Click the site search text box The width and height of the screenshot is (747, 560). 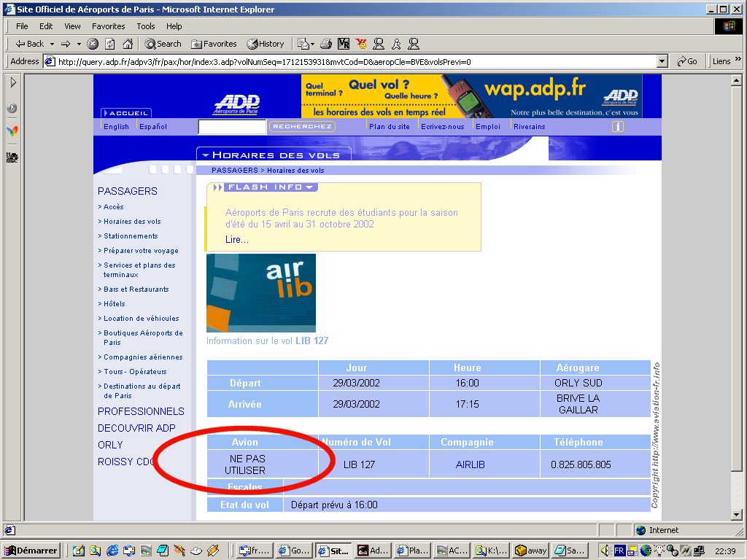click(232, 127)
